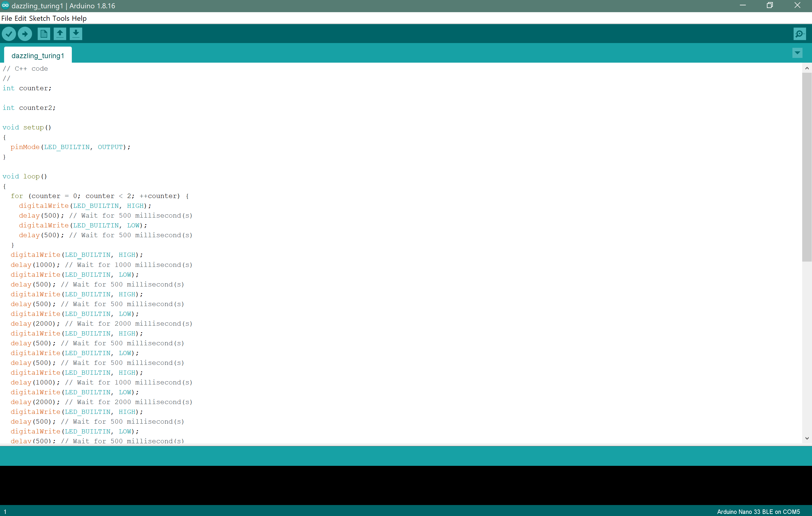This screenshot has height=516, width=812.
Task: Click the Verify checkmark button
Action: coord(9,34)
